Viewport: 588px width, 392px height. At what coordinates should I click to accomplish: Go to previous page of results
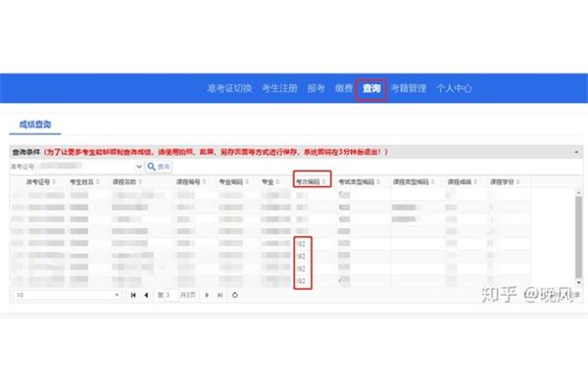(146, 295)
